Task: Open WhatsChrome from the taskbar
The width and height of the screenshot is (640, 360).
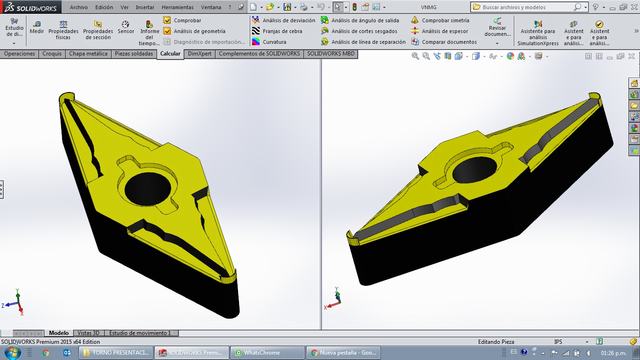Action: click(x=267, y=352)
